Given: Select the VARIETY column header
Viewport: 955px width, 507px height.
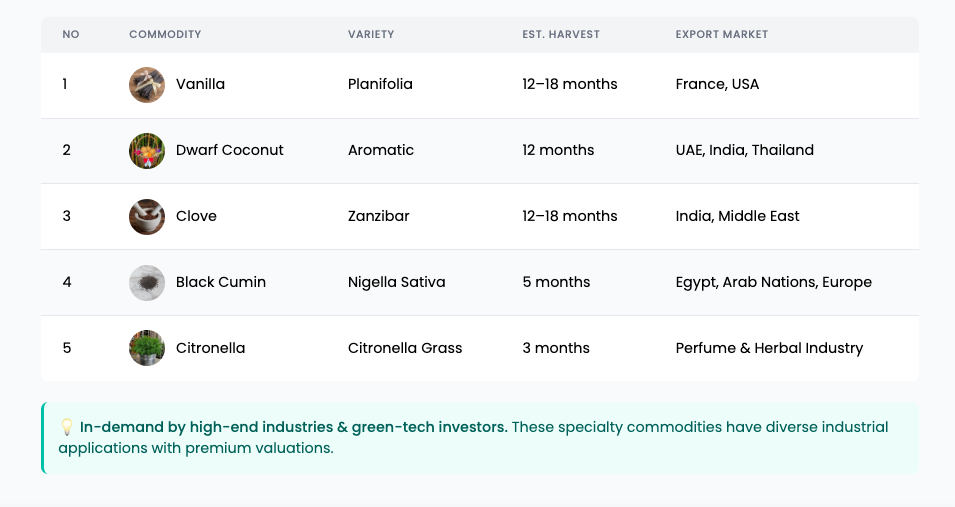Looking at the screenshot, I should 371,34.
